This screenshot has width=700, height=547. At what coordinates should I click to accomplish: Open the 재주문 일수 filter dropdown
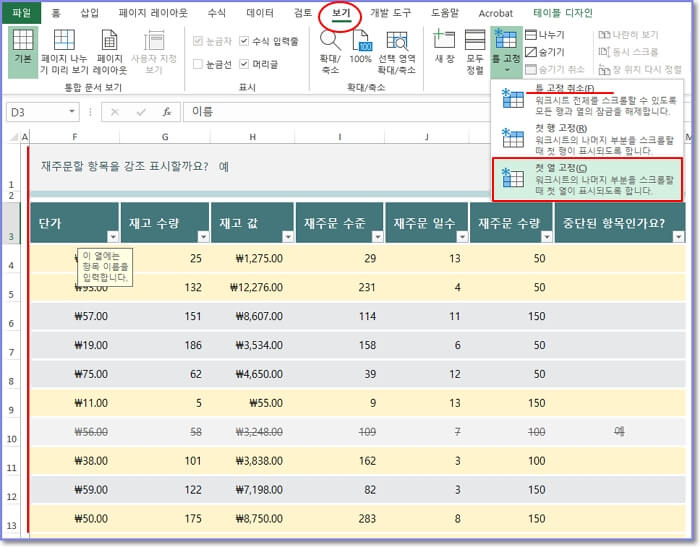(462, 237)
